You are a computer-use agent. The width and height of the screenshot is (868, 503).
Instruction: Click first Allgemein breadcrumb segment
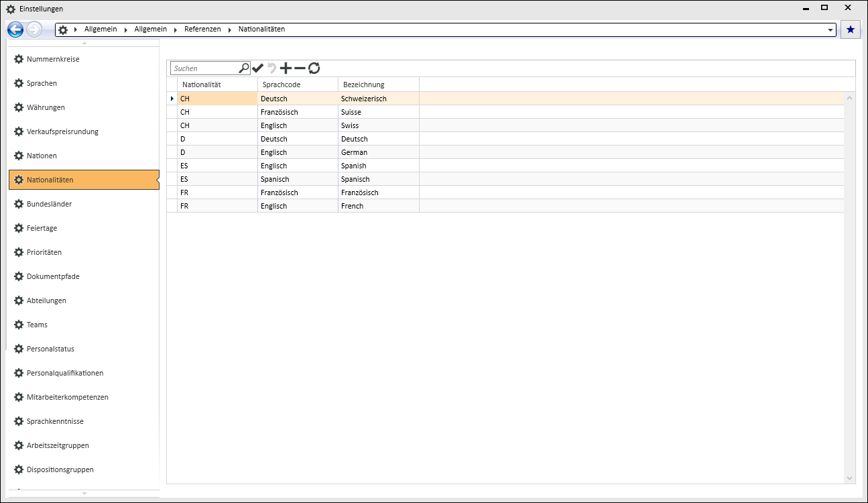pyautogui.click(x=101, y=30)
